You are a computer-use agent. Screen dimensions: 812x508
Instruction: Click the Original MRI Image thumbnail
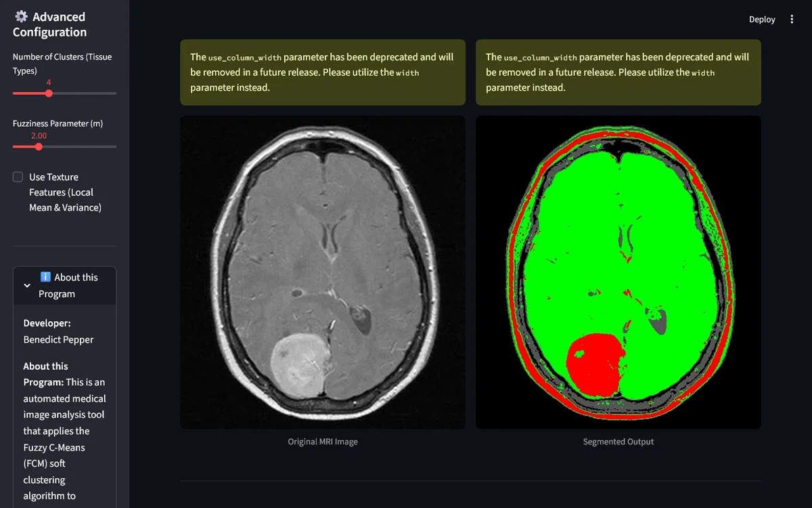coord(323,272)
